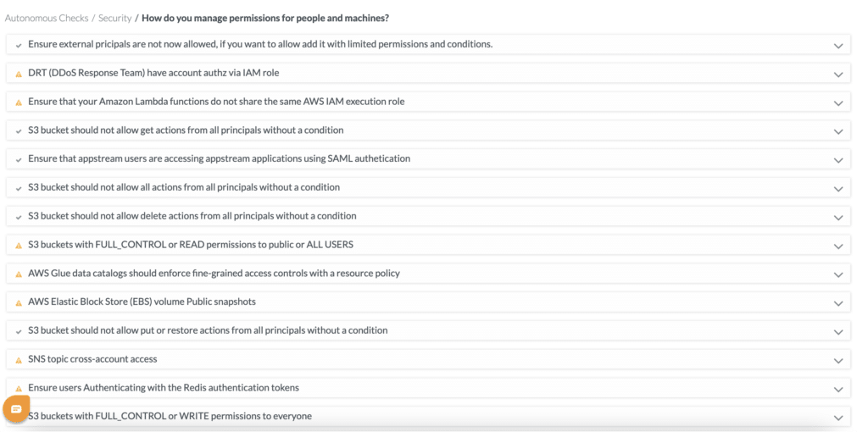Expand S3 put or restore actions chevron

(x=837, y=331)
